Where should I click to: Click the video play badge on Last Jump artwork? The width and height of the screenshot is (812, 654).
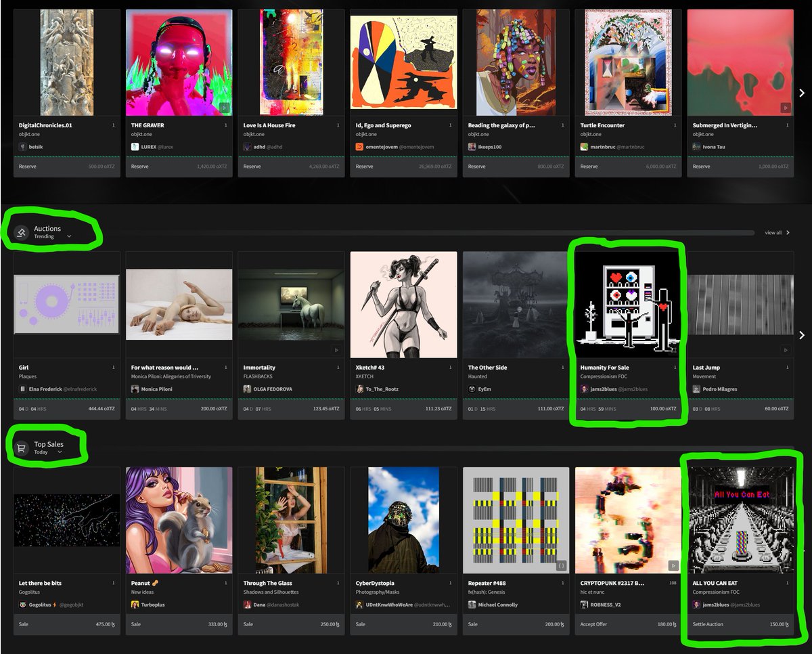[x=786, y=350]
